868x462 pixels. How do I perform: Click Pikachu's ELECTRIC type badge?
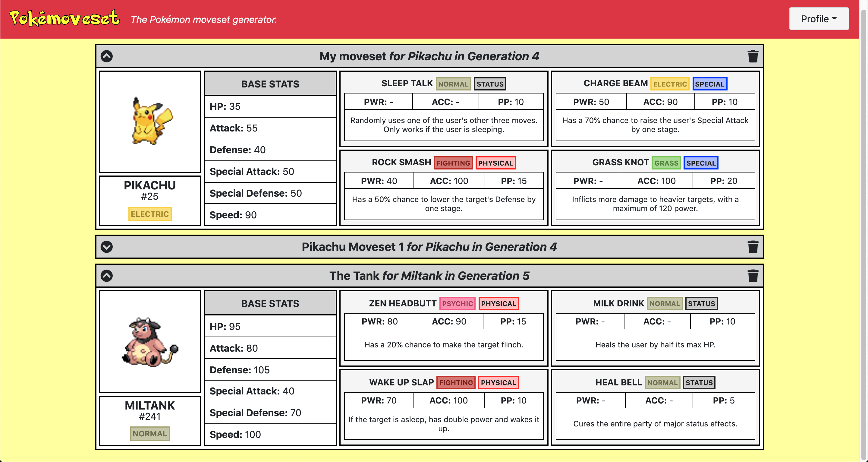pyautogui.click(x=150, y=214)
